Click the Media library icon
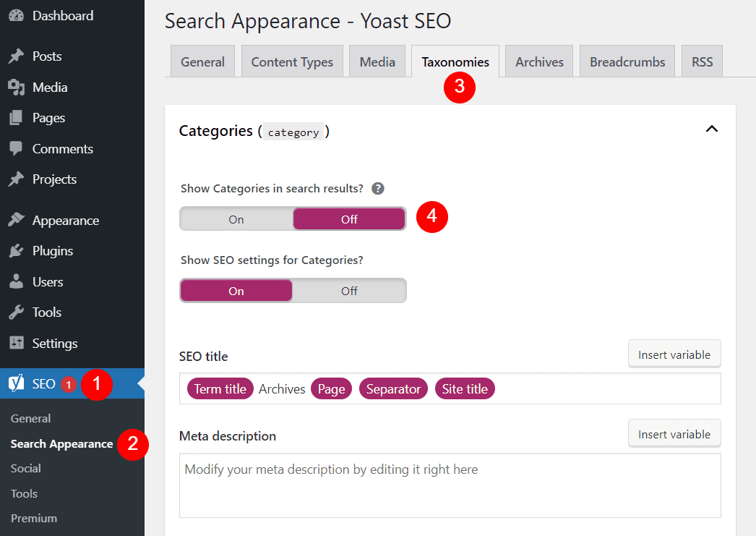The image size is (756, 536). pyautogui.click(x=16, y=88)
